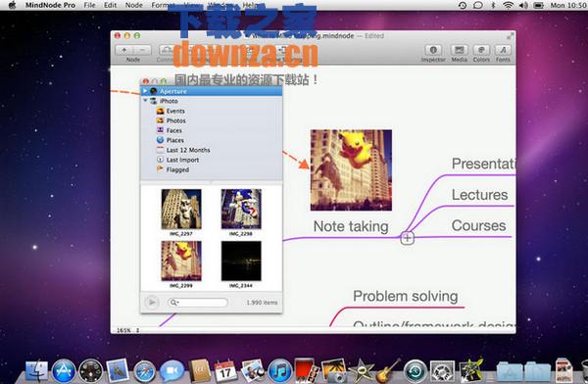Viewport: 588px width, 384px height.
Task: Click the Bluetooth menu bar icon
Action: tap(493, 5)
